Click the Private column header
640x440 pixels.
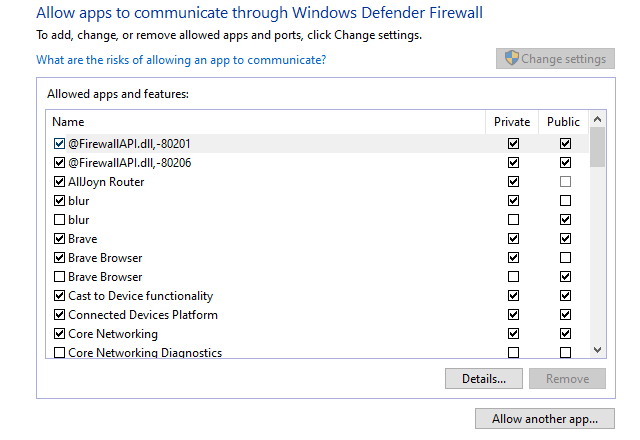point(513,122)
